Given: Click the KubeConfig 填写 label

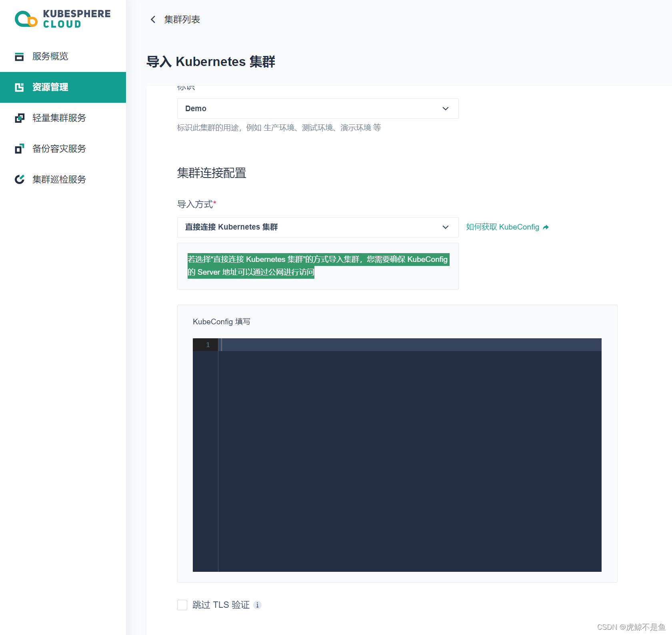Looking at the screenshot, I should coord(222,322).
